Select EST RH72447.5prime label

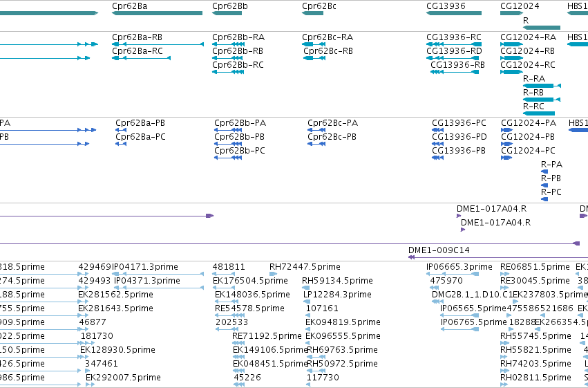305,267
